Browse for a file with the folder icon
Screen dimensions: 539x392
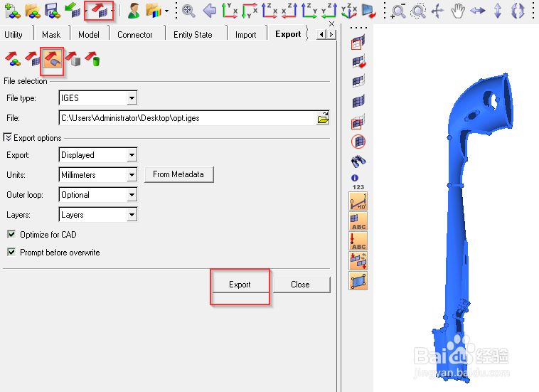pos(323,118)
